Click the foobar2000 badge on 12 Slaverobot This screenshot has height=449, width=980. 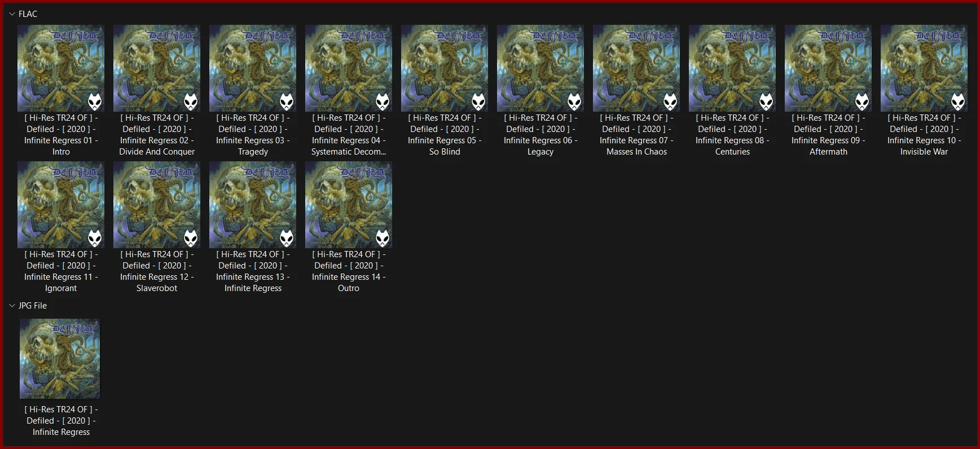191,239
